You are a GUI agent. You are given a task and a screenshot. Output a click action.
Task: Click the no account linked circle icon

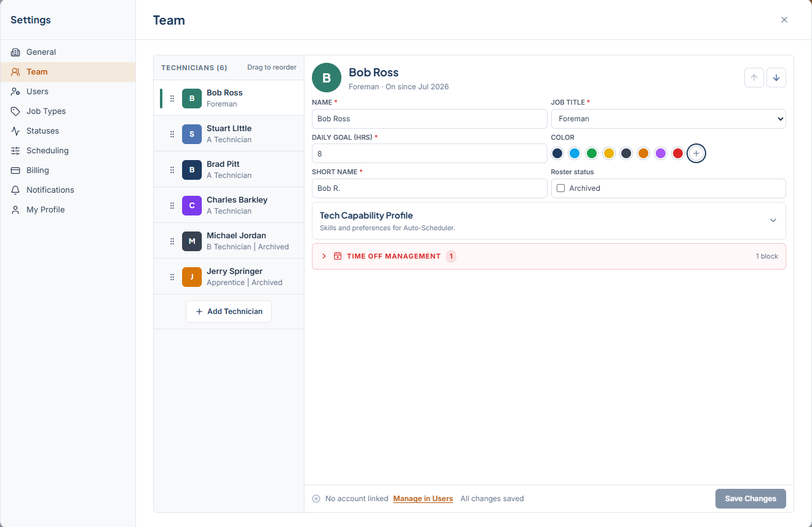pyautogui.click(x=316, y=499)
